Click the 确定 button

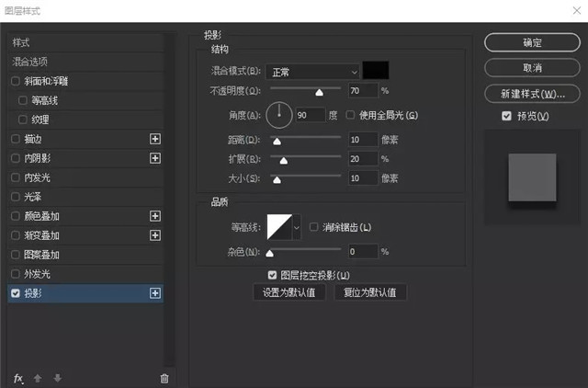pyautogui.click(x=532, y=42)
